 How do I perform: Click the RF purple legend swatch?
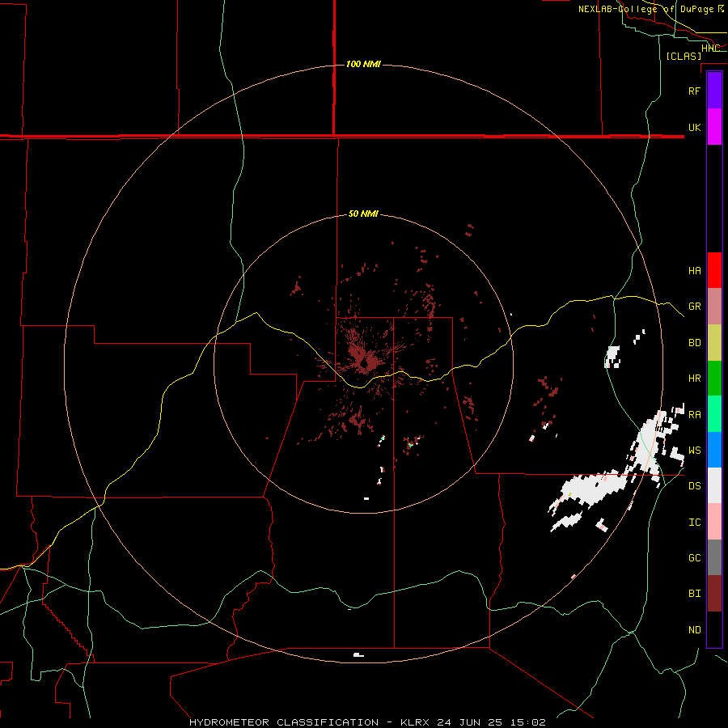[x=714, y=91]
